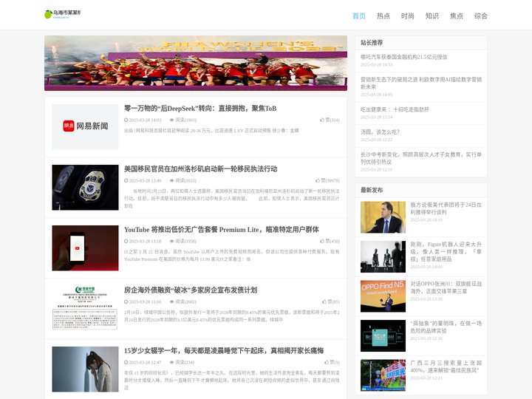The image size is (532, 399).
Task: Open the girl leaning on wall thumbnail
Action: click(85, 369)
